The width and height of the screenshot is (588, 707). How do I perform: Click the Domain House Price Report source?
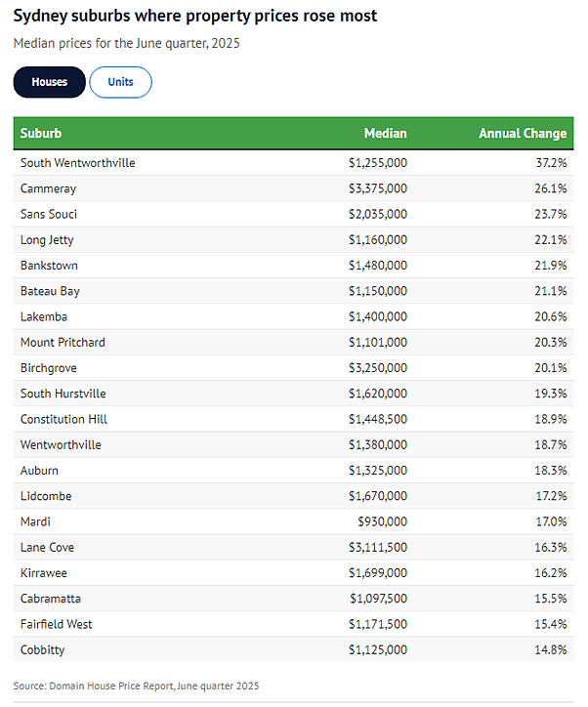136,686
